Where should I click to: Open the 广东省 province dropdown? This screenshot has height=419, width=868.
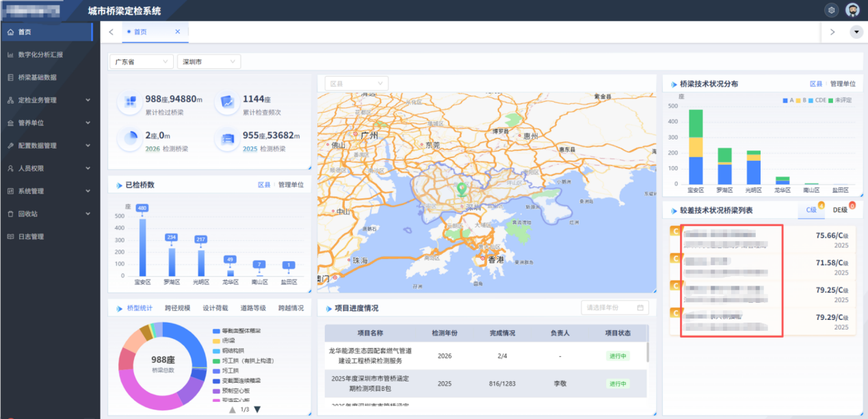141,62
